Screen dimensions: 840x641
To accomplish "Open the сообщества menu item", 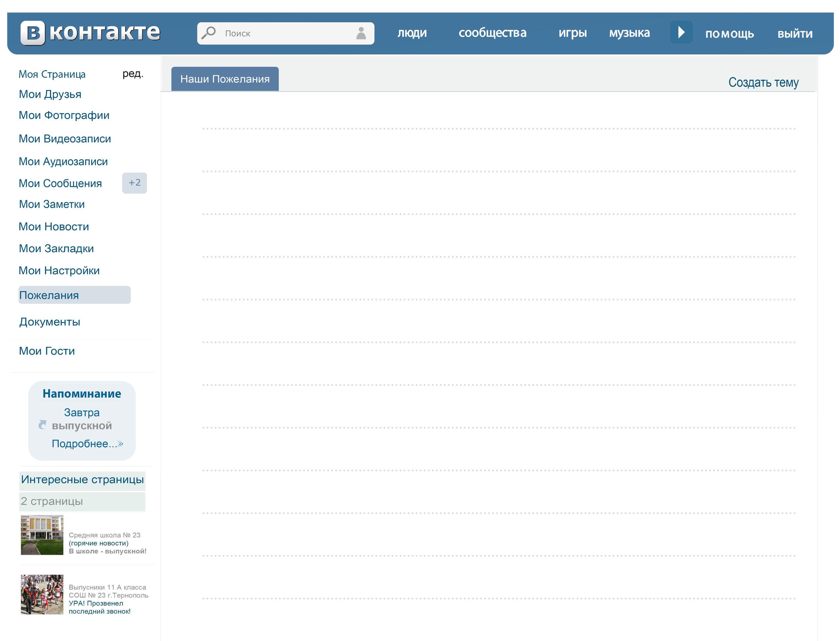I will [x=492, y=33].
